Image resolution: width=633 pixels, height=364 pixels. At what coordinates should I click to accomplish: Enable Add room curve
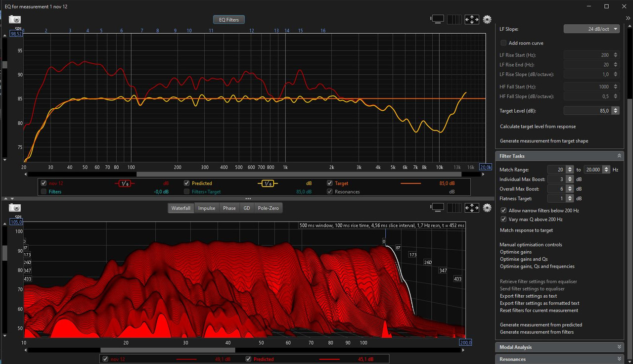point(503,43)
